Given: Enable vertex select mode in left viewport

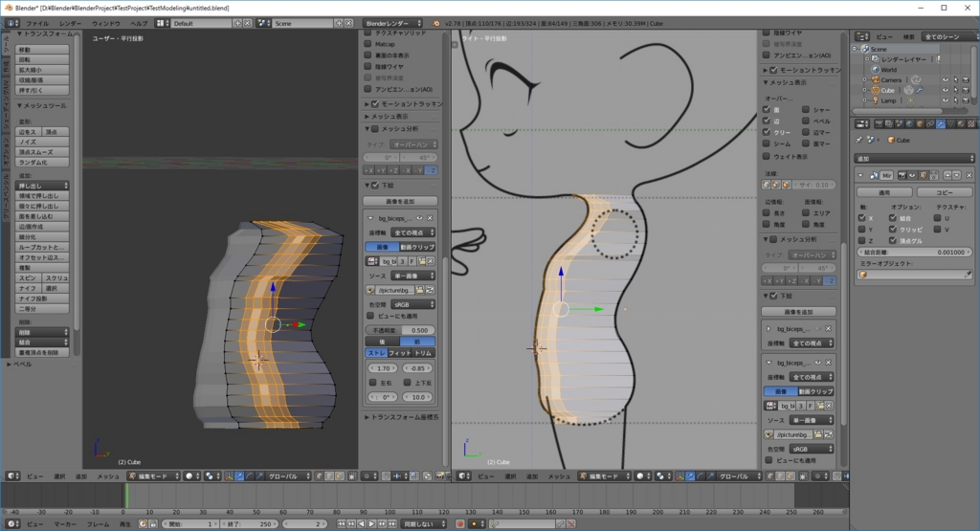Looking at the screenshot, I should pyautogui.click(x=319, y=476).
